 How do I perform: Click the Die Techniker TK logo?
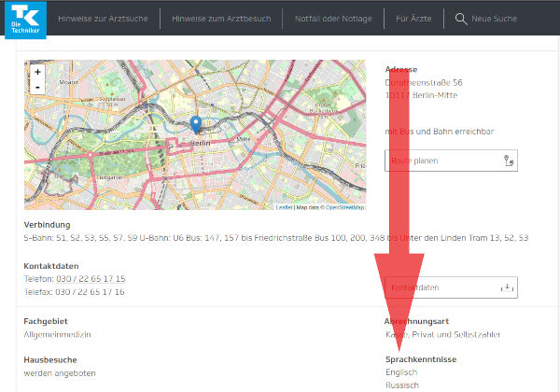pos(21,19)
